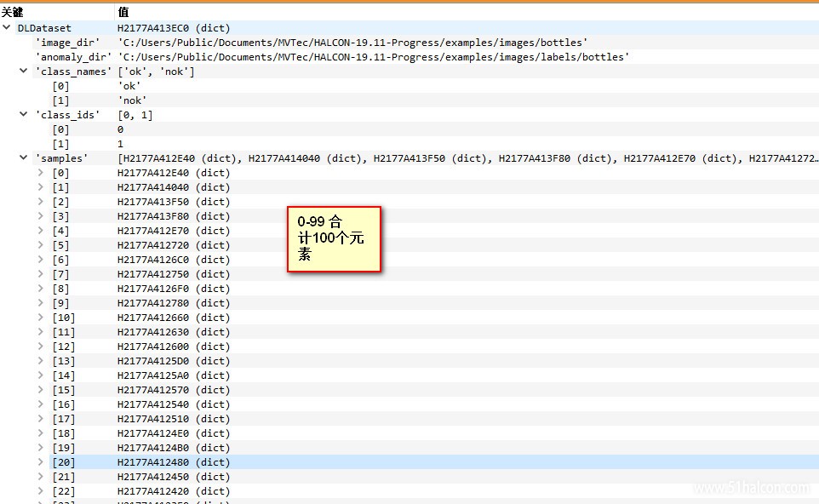Image resolution: width=819 pixels, height=504 pixels.
Task: Expand samples entry [20]
Action: click(x=41, y=461)
